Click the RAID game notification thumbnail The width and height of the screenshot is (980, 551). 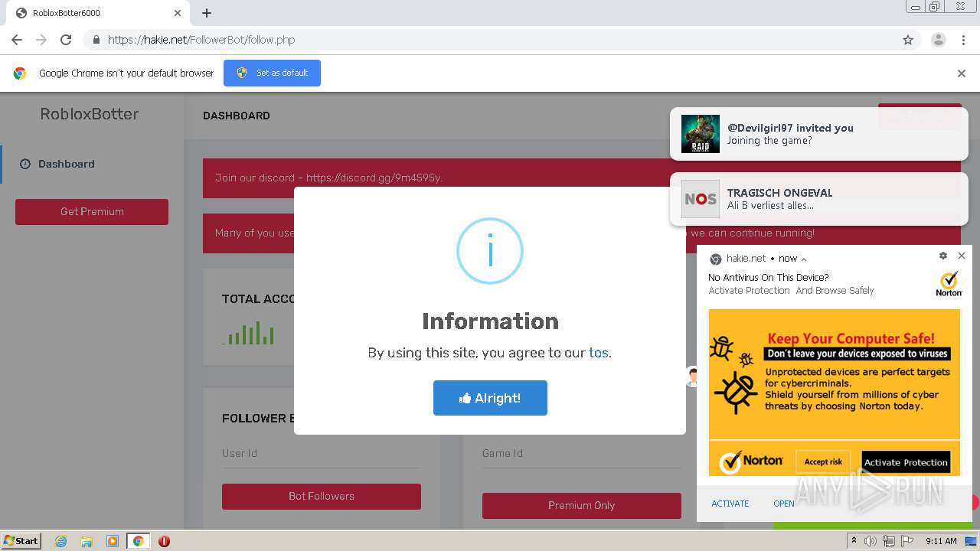tap(701, 134)
